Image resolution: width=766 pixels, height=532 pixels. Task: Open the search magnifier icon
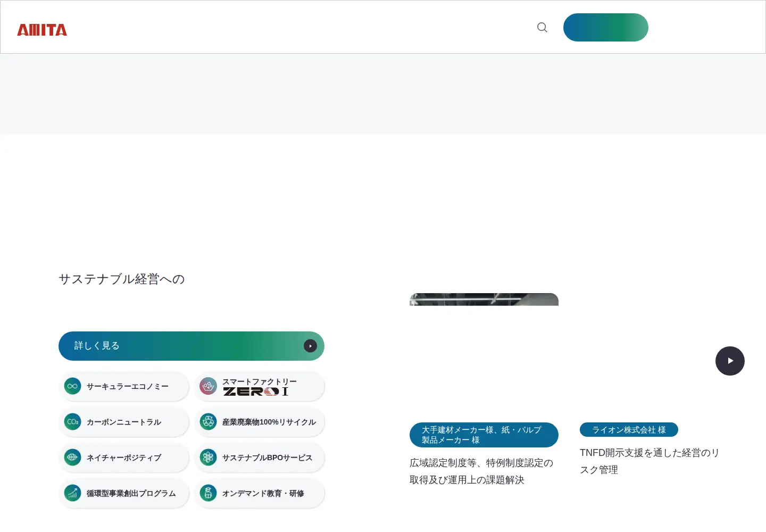[542, 27]
